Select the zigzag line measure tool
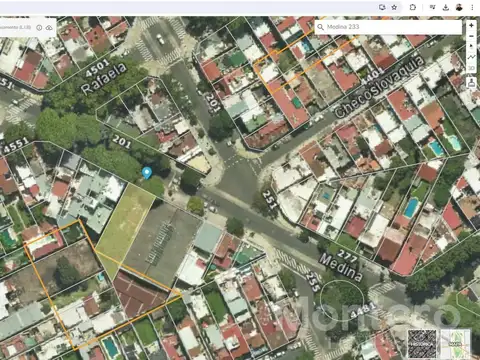This screenshot has height=360, width=480. tap(471, 57)
